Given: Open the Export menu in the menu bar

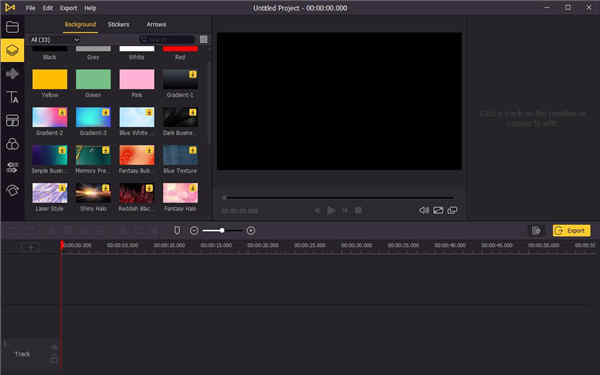Looking at the screenshot, I should [x=68, y=8].
